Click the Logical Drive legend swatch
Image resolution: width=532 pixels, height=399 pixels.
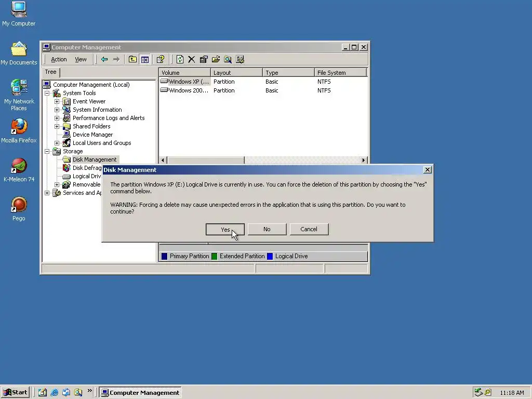[270, 257]
